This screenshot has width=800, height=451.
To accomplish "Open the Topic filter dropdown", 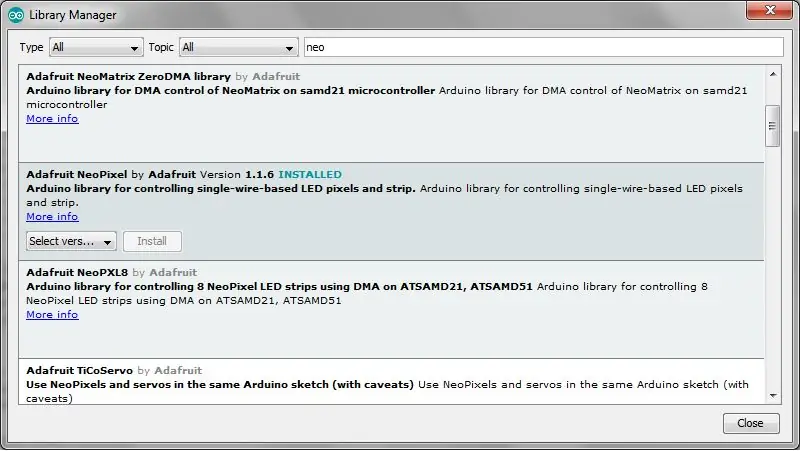I will (239, 47).
